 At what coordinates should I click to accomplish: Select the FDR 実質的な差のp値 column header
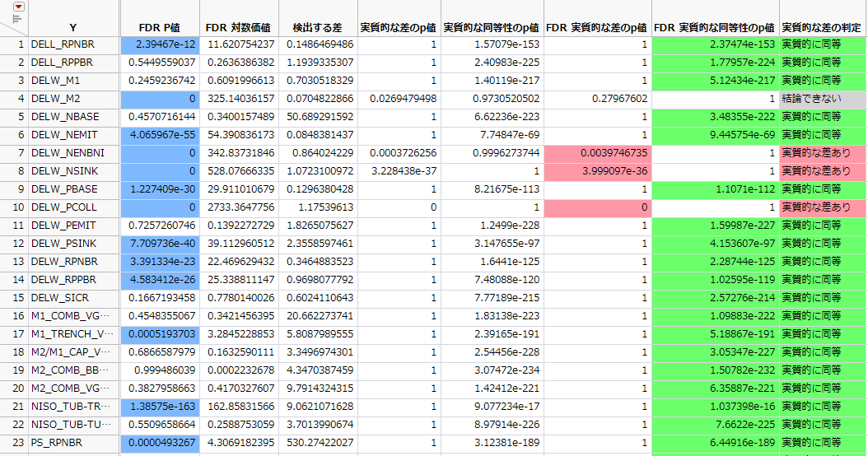coord(597,28)
